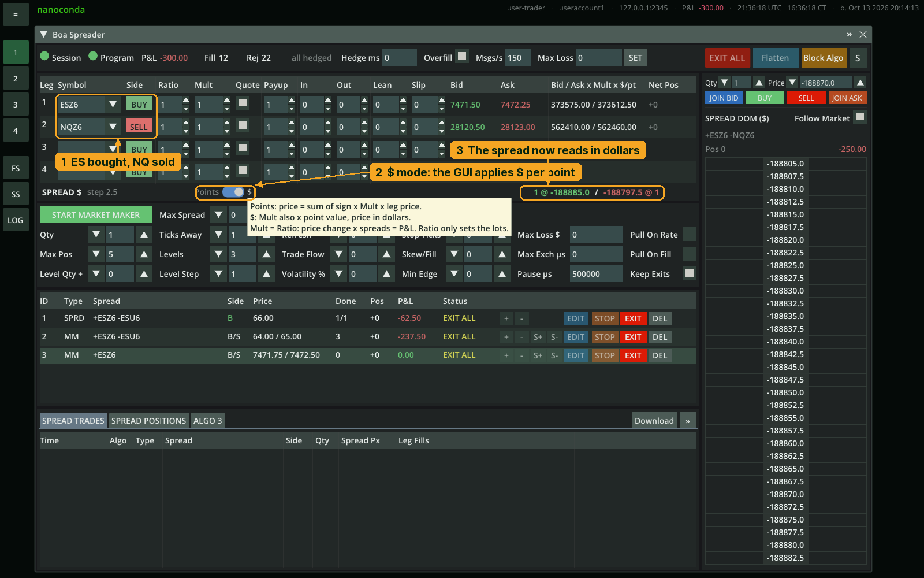Open the SS sidebar panel
Viewport: 924px width, 578px height.
tap(16, 194)
